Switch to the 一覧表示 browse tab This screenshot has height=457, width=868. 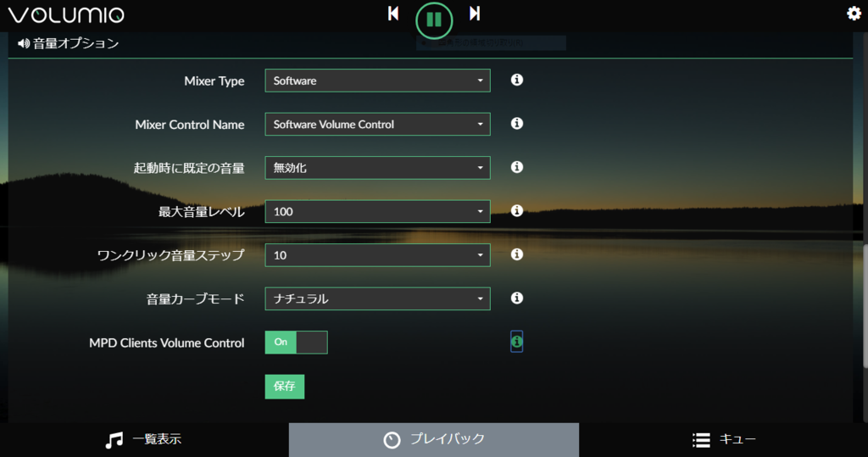click(144, 440)
